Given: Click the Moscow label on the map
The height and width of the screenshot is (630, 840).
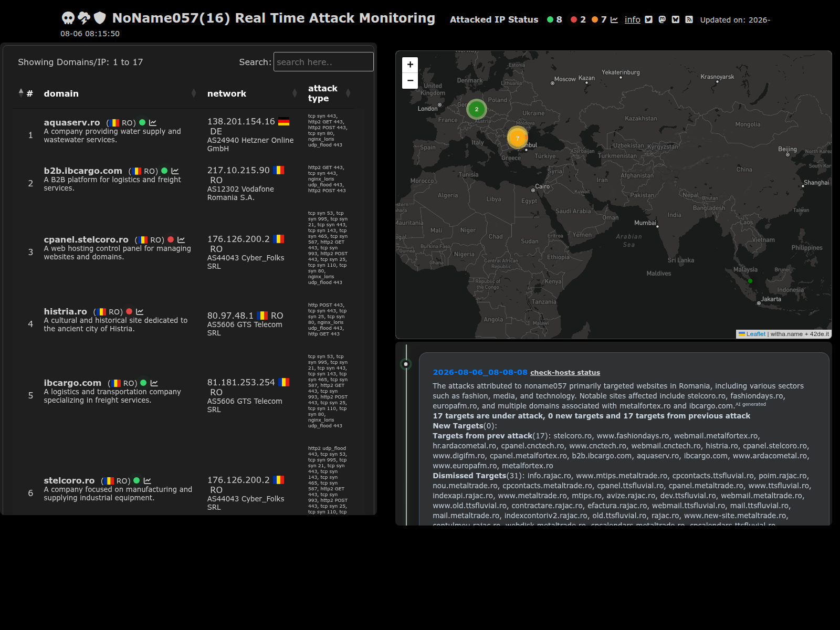Looking at the screenshot, I should tap(565, 79).
